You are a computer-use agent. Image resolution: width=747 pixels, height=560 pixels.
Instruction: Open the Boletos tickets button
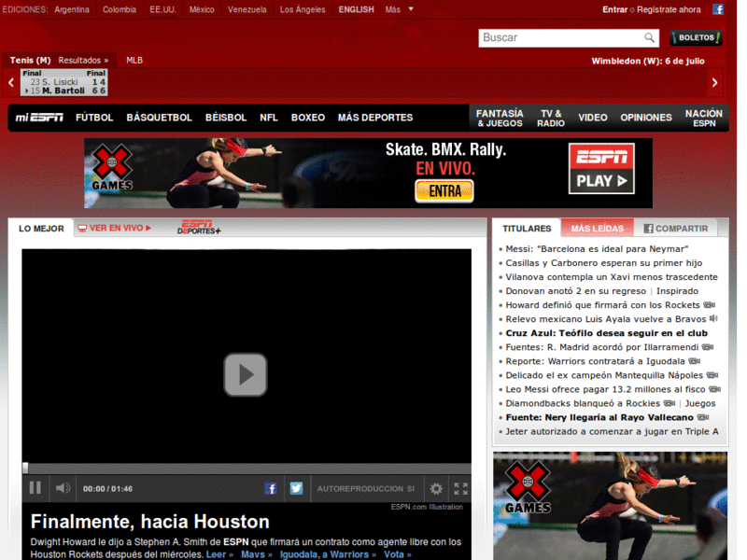696,37
